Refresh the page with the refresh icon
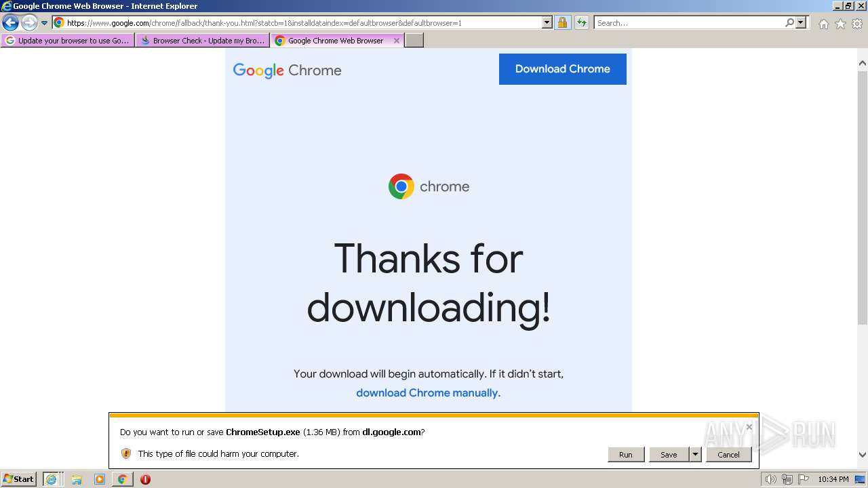 tap(582, 22)
